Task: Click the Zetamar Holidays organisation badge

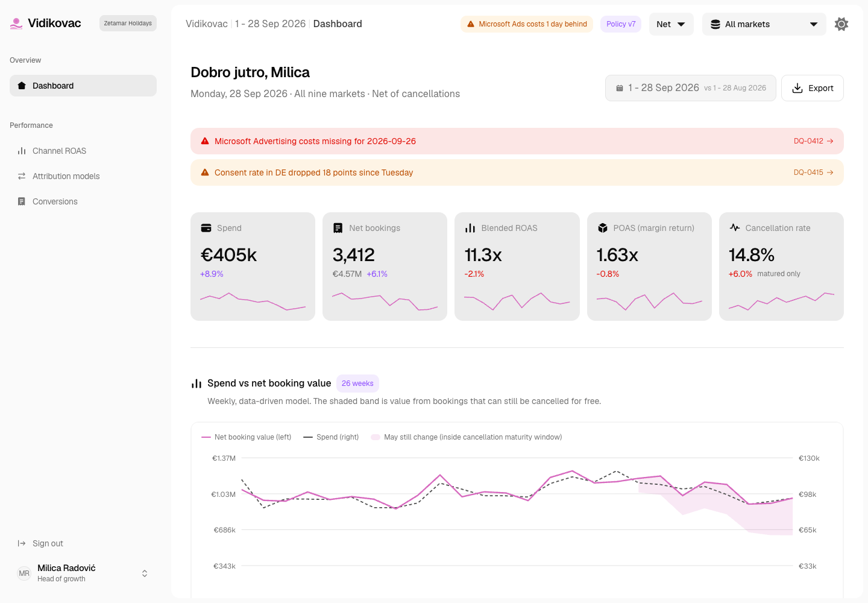Action: pyautogui.click(x=128, y=24)
